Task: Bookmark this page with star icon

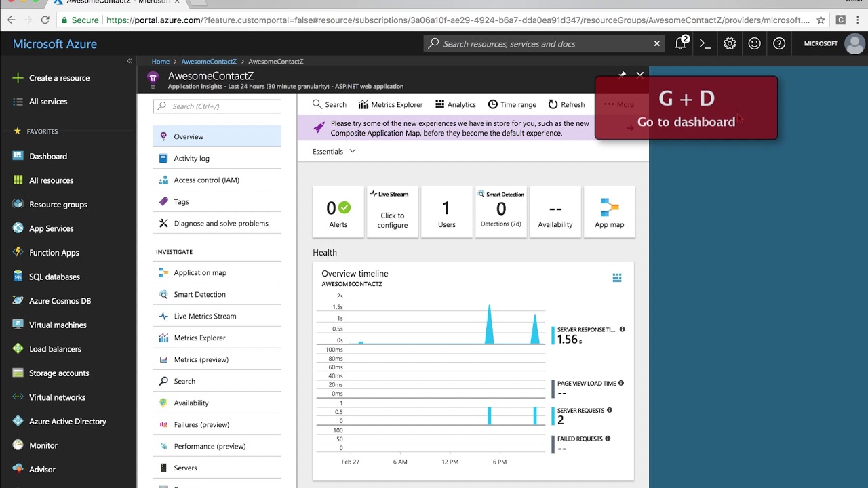Action: 821,20
